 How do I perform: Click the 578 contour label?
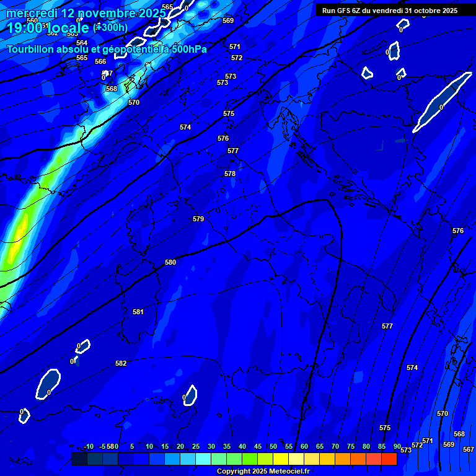[x=230, y=174]
